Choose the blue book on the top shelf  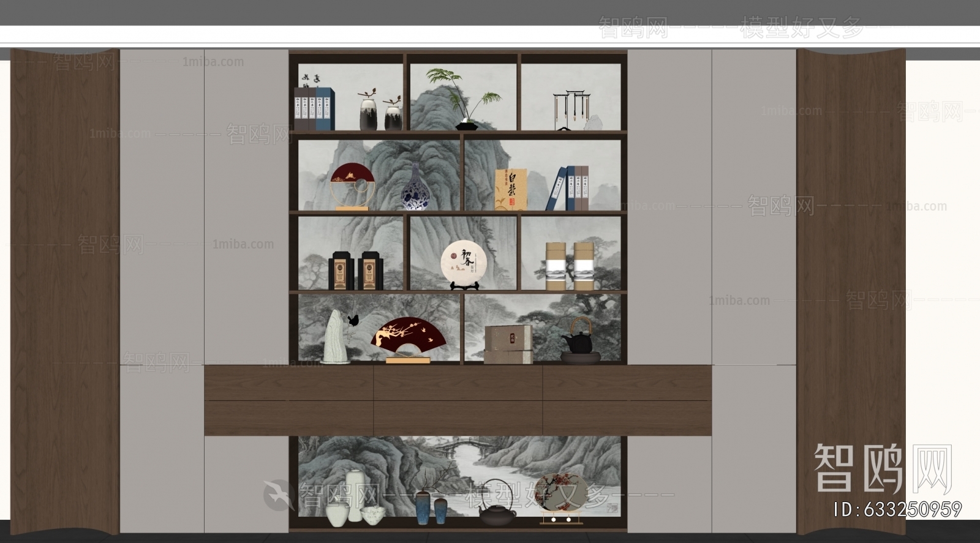(325, 109)
